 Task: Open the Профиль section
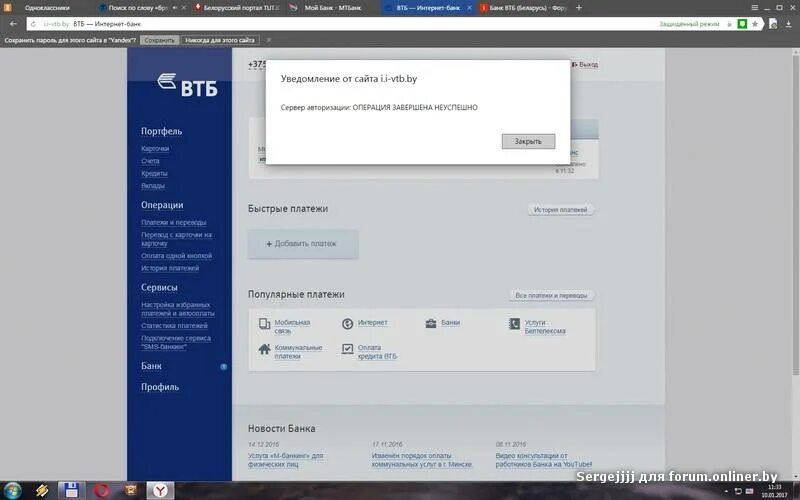click(x=160, y=387)
